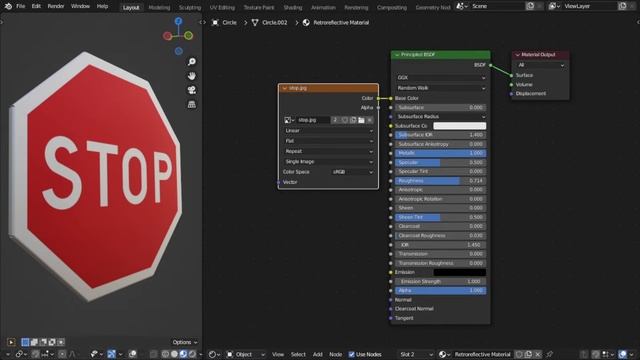Adjust the Metallic slider
This screenshot has height=360, width=640.
coord(440,153)
